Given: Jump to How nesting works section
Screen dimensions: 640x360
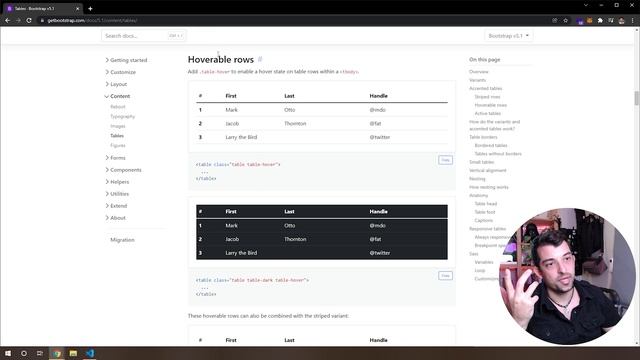Looking at the screenshot, I should 489,187.
